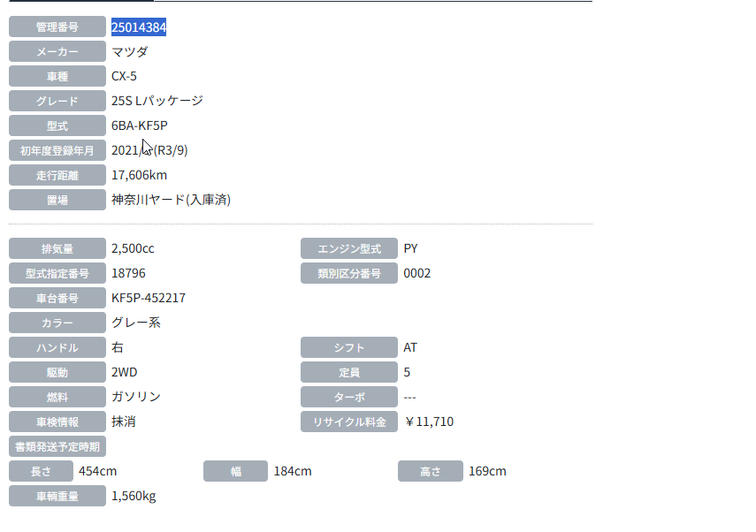Image resolution: width=756 pixels, height=532 pixels.
Task: Click the 車輌重量 label badge
Action: tap(57, 496)
